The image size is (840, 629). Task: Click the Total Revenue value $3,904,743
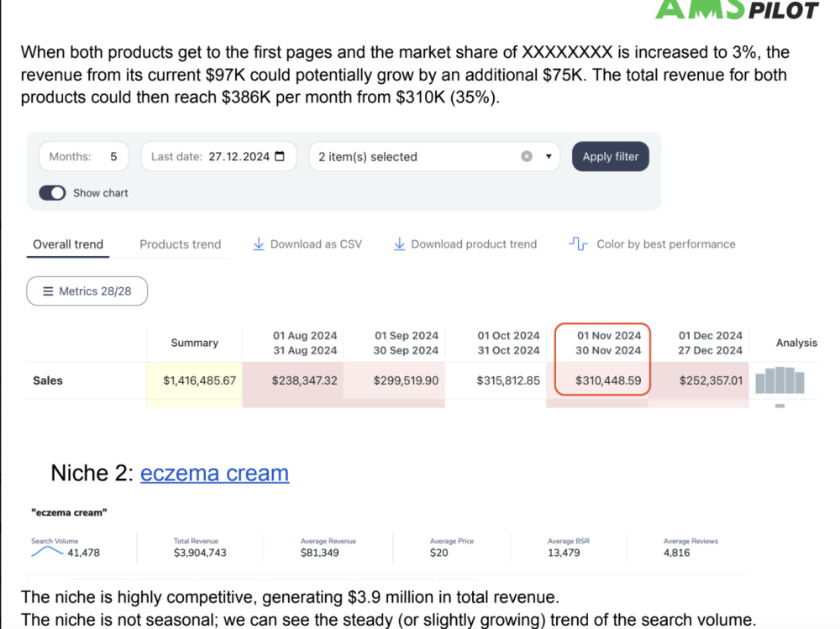pos(200,553)
